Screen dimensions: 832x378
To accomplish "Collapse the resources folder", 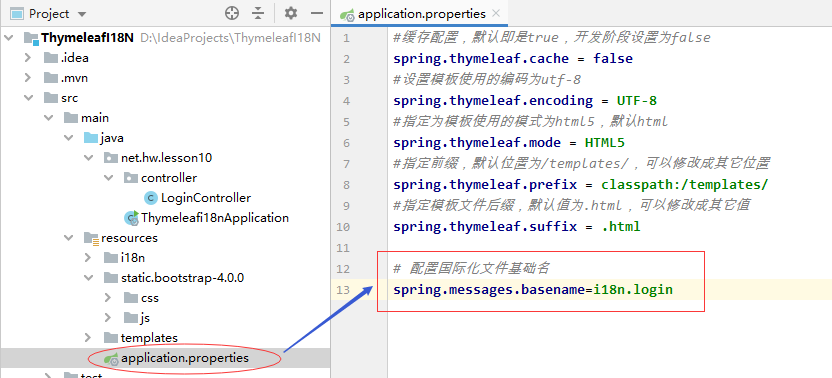I will point(68,238).
